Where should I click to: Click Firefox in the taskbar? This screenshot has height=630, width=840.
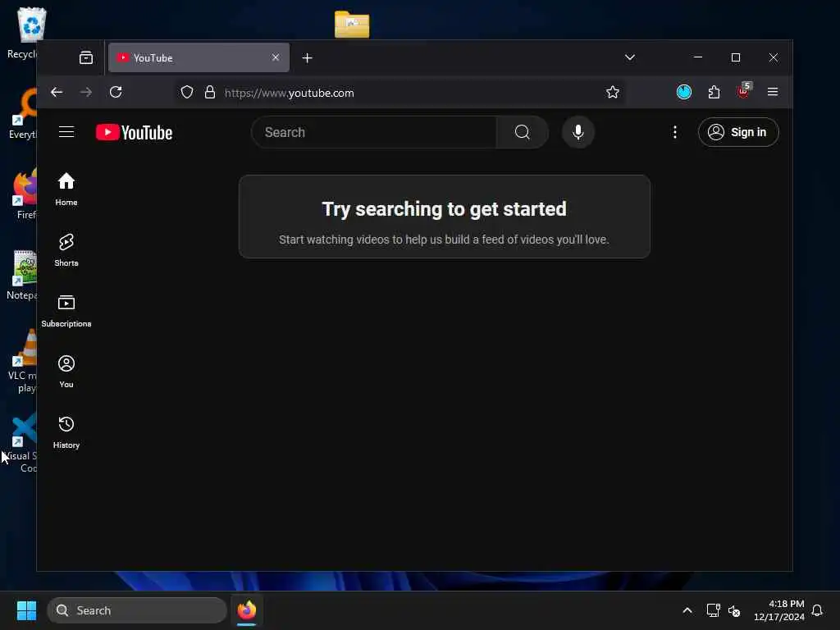(246, 610)
